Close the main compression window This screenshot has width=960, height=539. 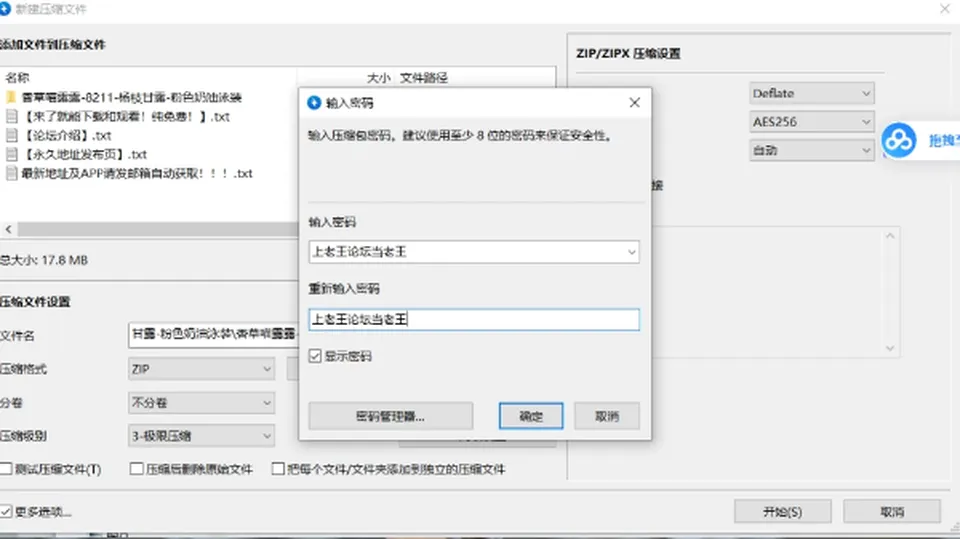pyautogui.click(x=945, y=9)
